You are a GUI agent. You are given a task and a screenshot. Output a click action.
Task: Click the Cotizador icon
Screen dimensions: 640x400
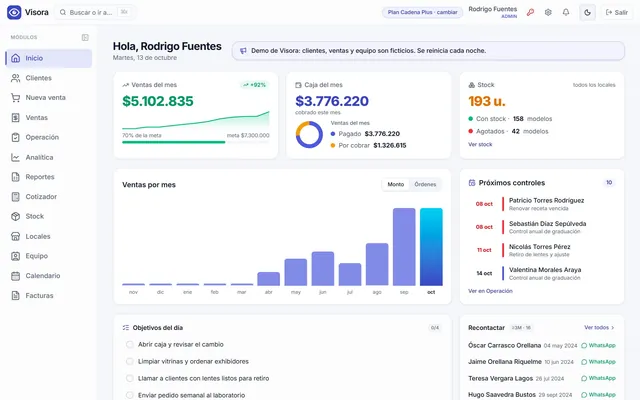16,197
